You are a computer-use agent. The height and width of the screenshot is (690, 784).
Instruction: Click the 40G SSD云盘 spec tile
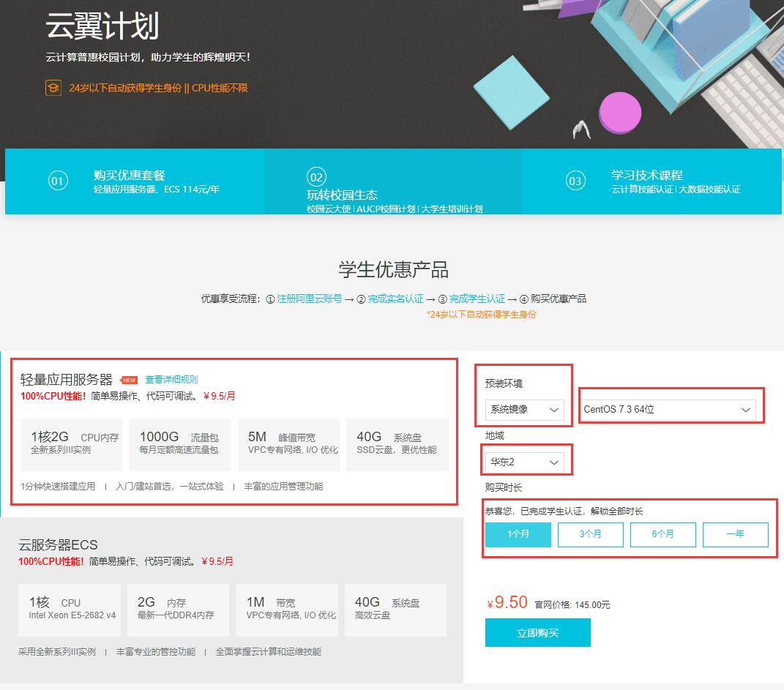coord(397,444)
